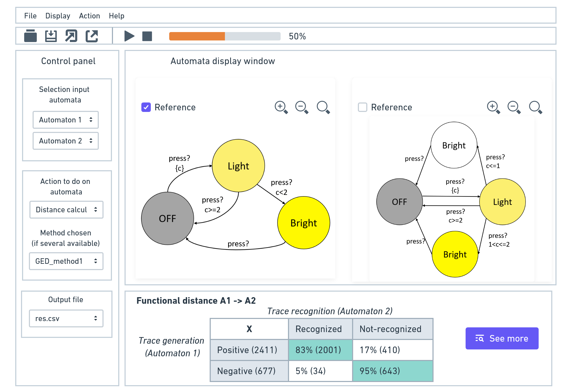The image size is (577, 392).
Task: Click the export/share arrow icon
Action: click(92, 36)
